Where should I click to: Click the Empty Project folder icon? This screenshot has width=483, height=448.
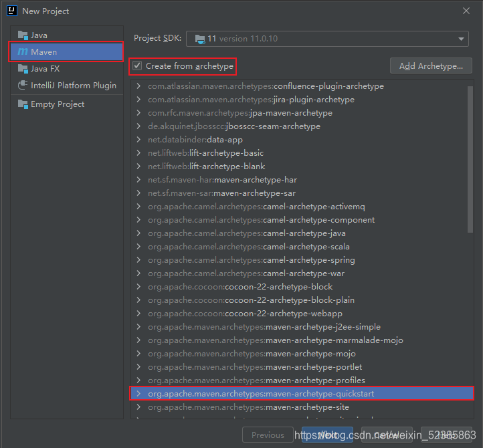(x=23, y=104)
